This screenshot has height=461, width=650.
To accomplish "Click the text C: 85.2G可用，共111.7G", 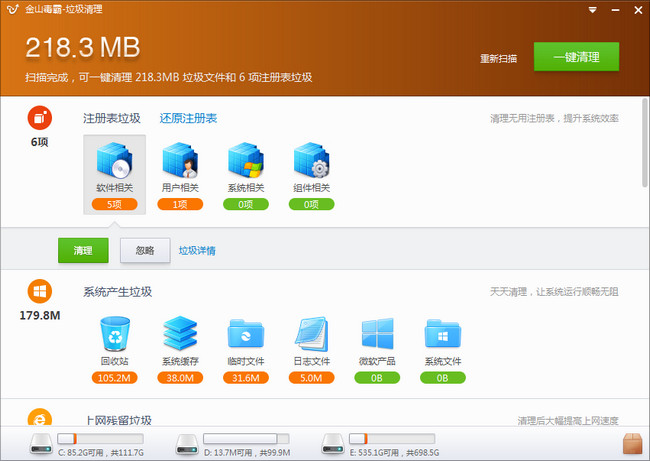I will 101,453.
